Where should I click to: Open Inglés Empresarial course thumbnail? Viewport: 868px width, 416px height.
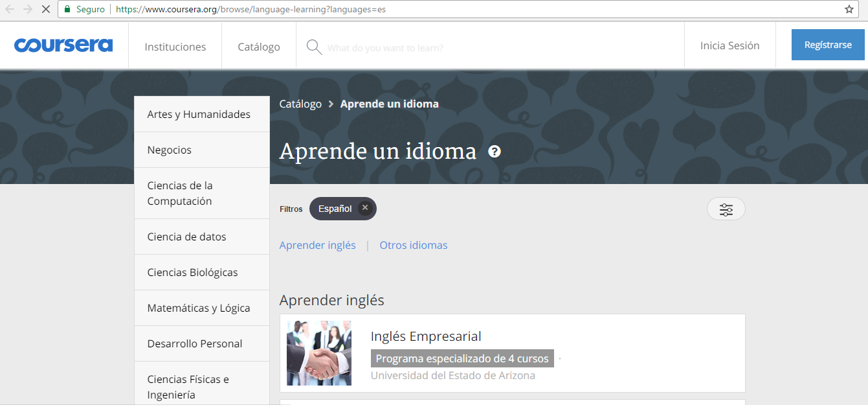click(319, 353)
